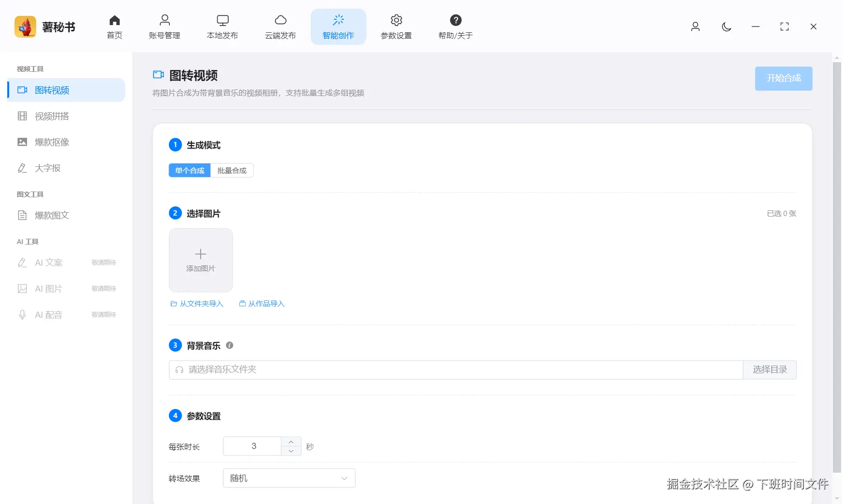Toggle dark mode with the moon icon

pos(726,27)
